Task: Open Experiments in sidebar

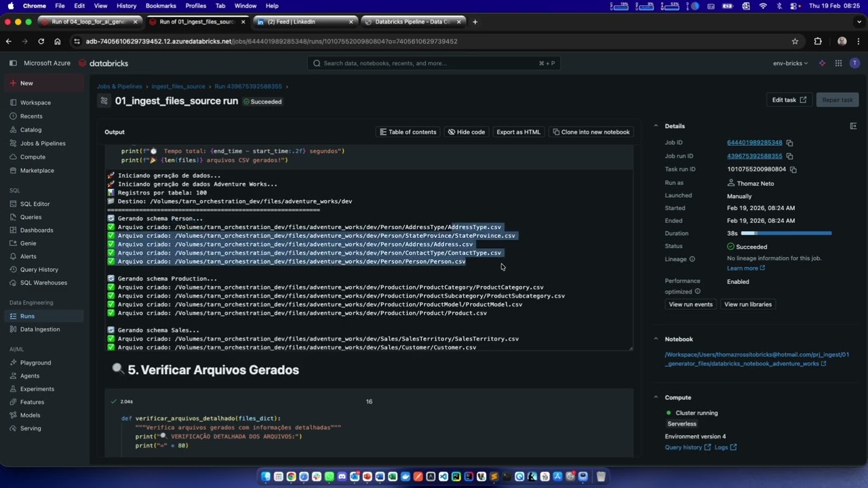Action: click(x=37, y=389)
